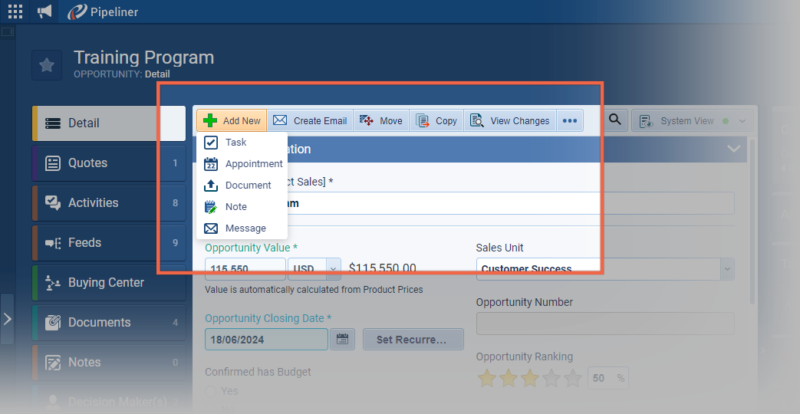Screen dimensions: 800x414
Task: Set Opportunity Ranking to fifth star
Action: tap(572, 378)
